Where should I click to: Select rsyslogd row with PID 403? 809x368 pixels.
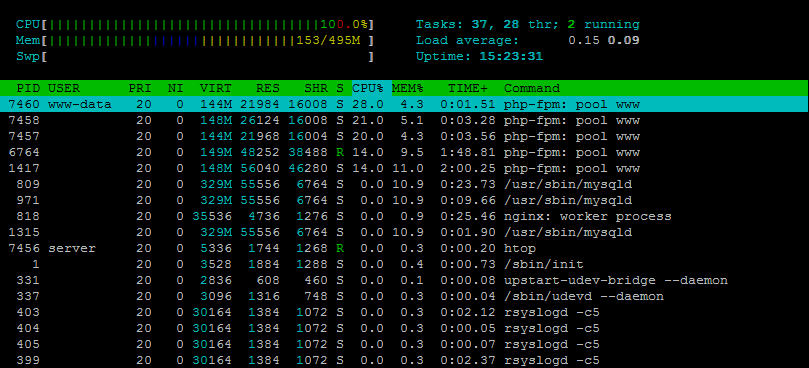click(404, 312)
